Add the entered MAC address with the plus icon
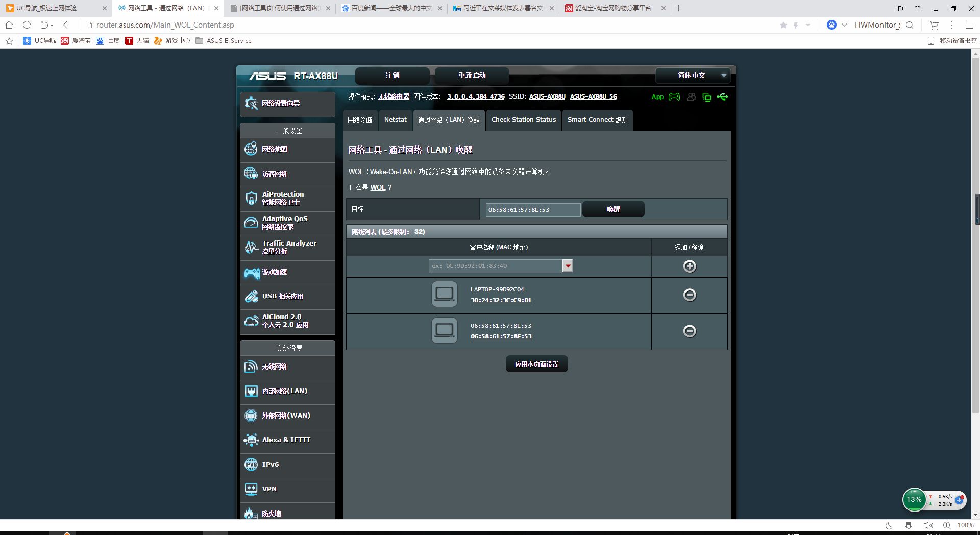 690,266
